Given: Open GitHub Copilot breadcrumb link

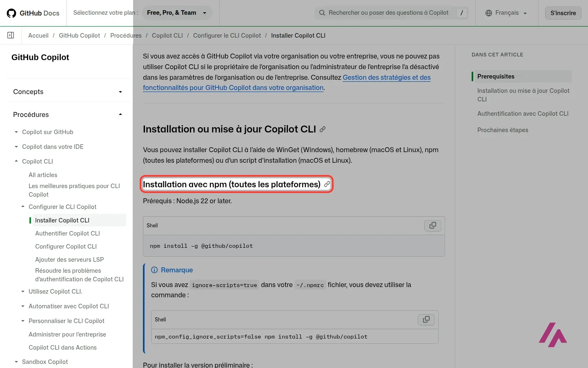Looking at the screenshot, I should (79, 36).
